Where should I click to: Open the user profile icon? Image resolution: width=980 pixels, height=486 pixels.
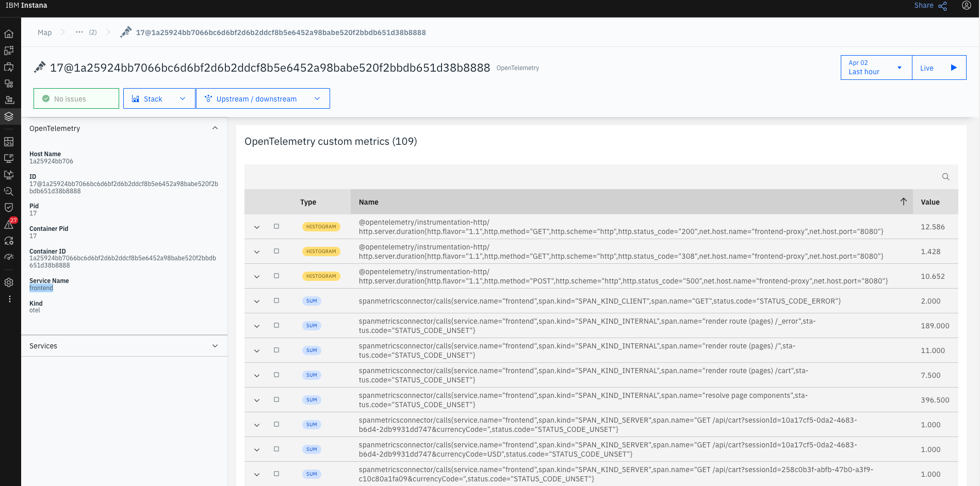(x=967, y=6)
